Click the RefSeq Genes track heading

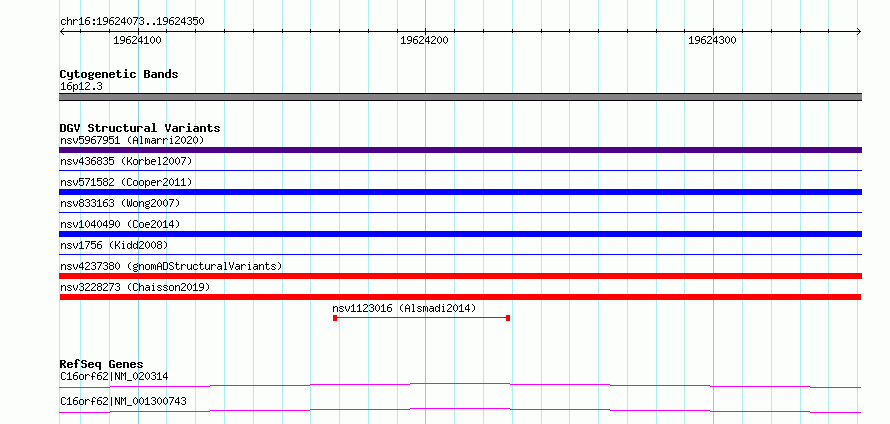(x=102, y=364)
